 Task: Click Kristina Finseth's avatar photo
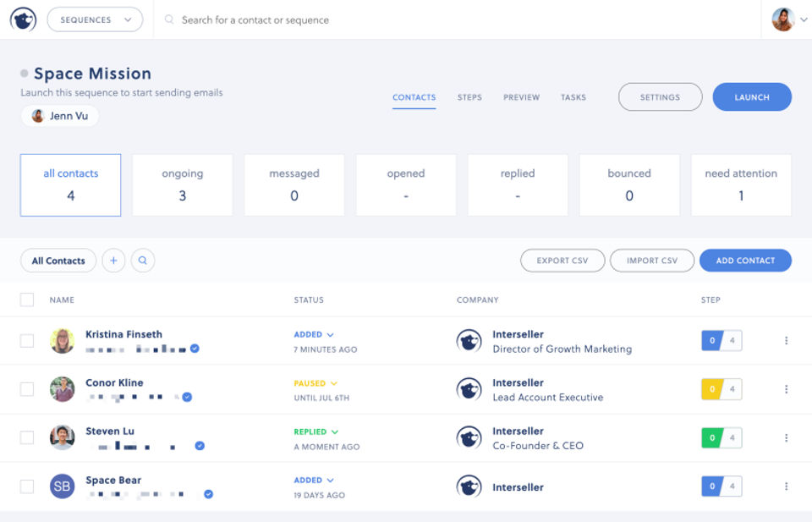coord(62,341)
